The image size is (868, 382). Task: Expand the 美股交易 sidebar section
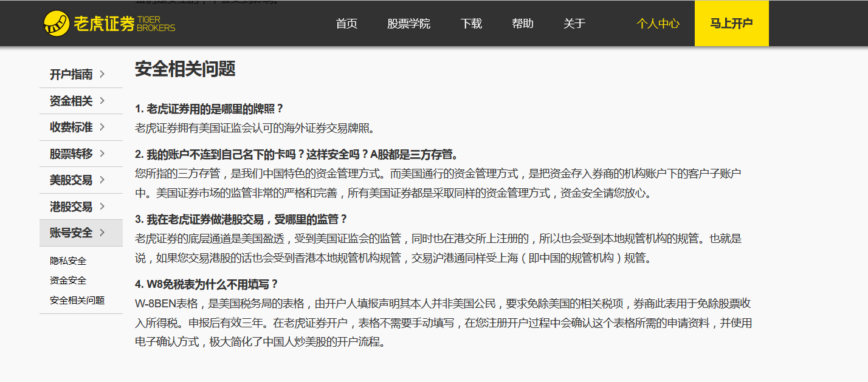(70, 180)
